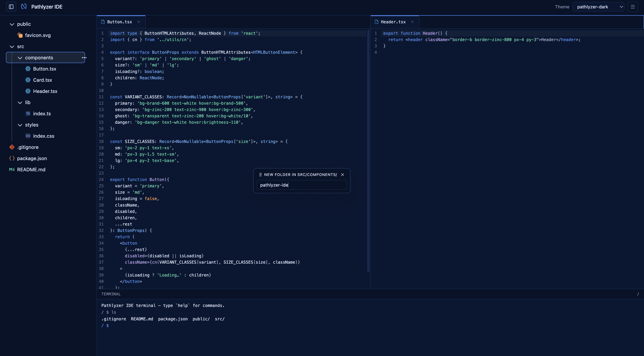Click React icon beside Button.tsx in tree
The image size is (644, 356).
(28, 69)
